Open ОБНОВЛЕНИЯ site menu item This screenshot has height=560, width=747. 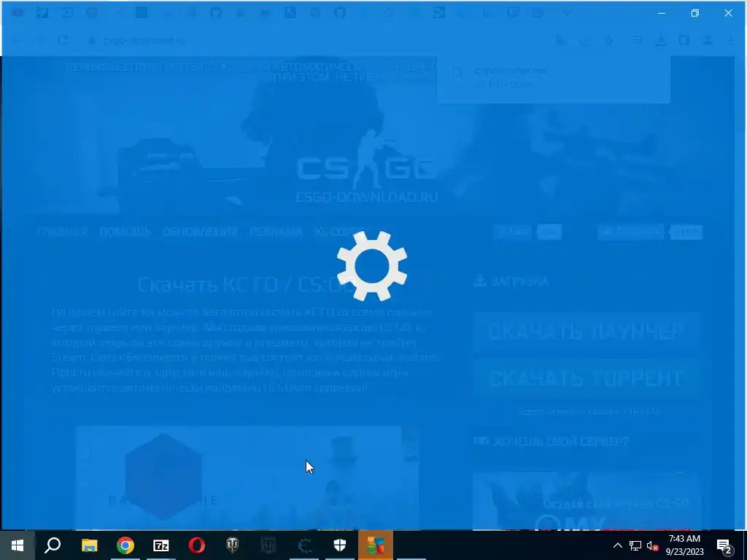point(200,232)
